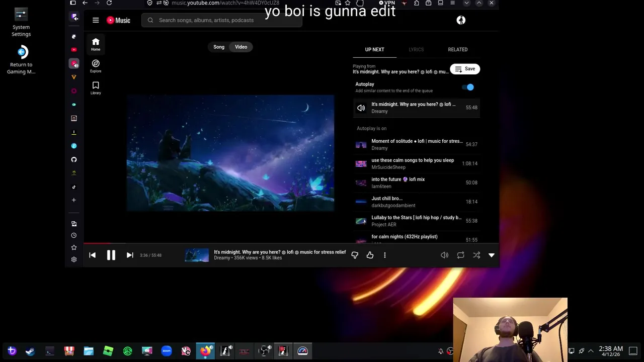The width and height of the screenshot is (644, 362).
Task: Play 'into the future lofi mix' in queue
Action: [x=416, y=183]
